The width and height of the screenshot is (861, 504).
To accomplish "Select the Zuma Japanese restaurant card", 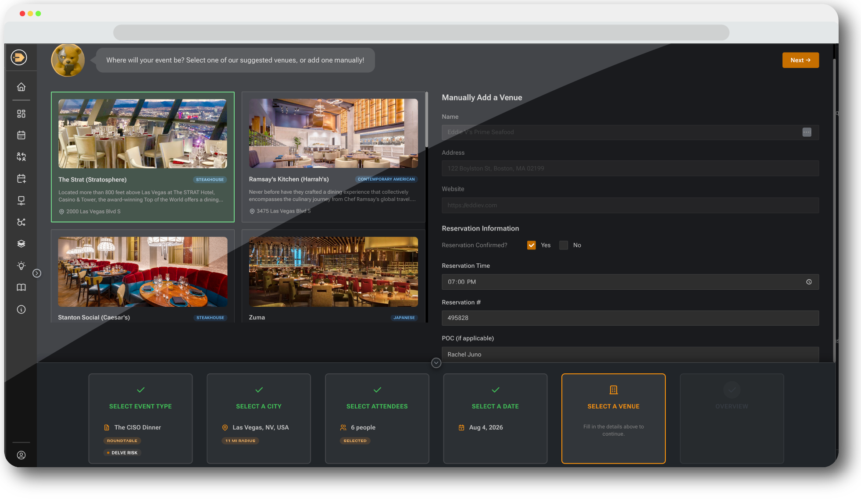I will click(333, 276).
